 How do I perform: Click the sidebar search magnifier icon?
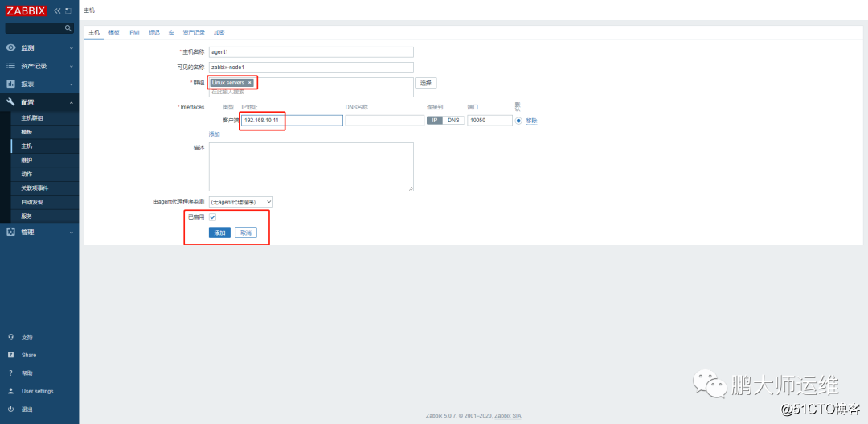68,27
